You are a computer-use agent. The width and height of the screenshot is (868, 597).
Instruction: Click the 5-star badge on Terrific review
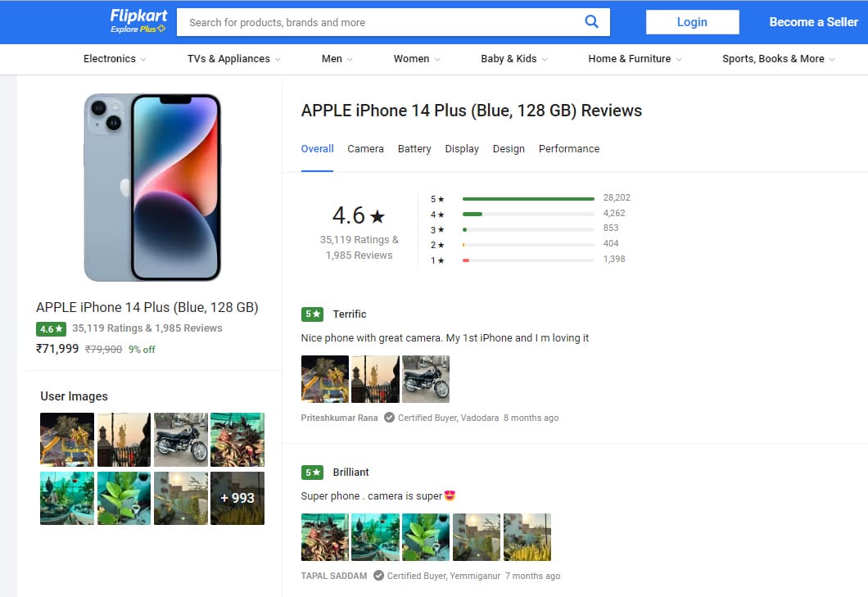312,314
